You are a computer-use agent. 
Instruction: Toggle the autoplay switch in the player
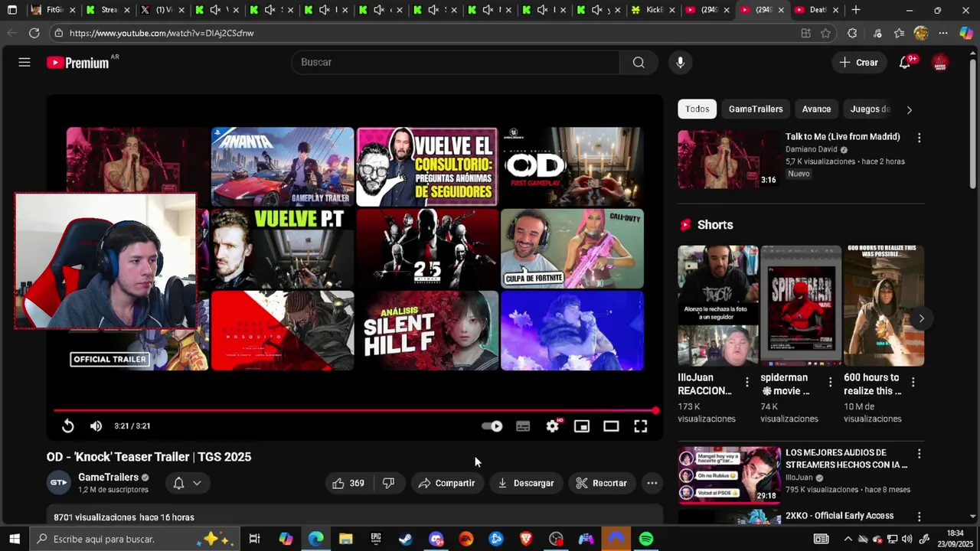pyautogui.click(x=492, y=426)
